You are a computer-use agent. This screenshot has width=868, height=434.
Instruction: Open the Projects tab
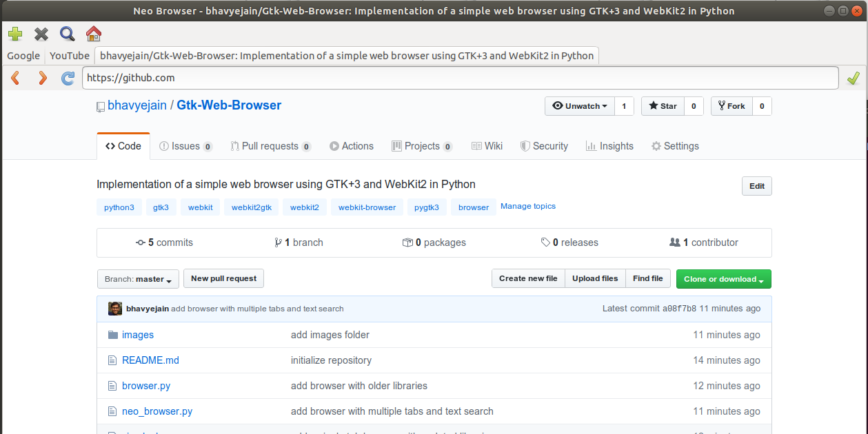(x=422, y=146)
